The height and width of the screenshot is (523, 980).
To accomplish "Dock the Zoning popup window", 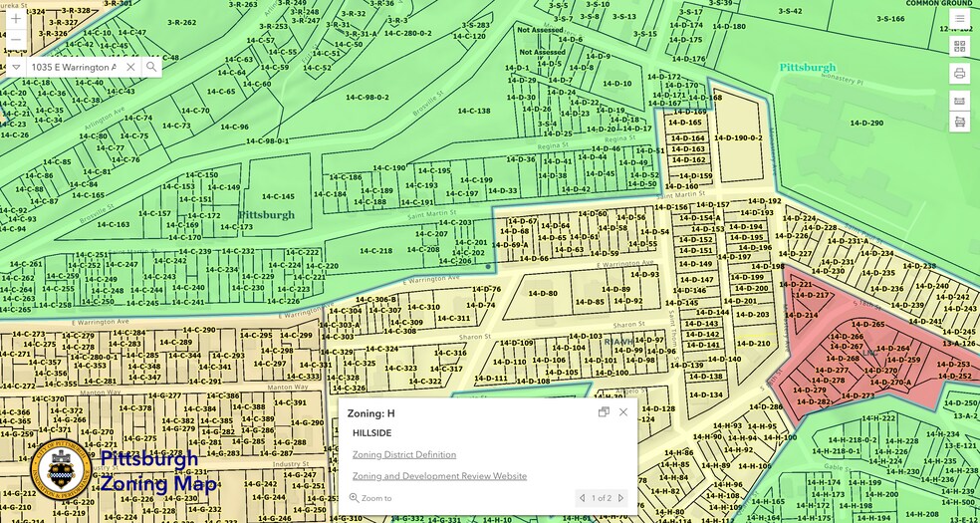I will point(604,411).
